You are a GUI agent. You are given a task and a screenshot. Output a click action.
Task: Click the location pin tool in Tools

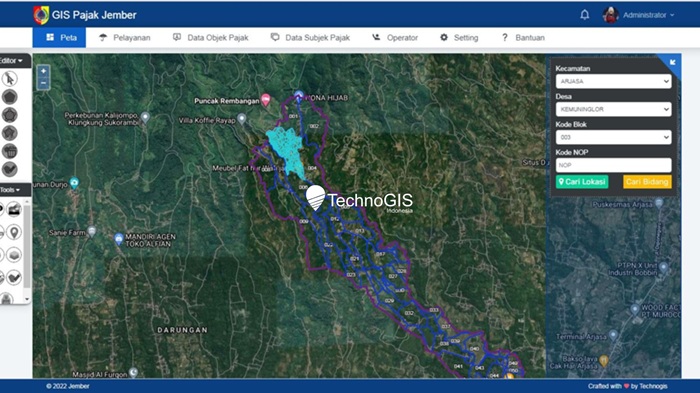pyautogui.click(x=14, y=232)
